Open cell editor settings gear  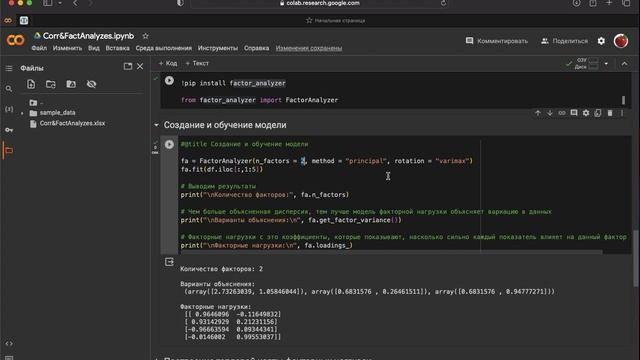coord(586,113)
